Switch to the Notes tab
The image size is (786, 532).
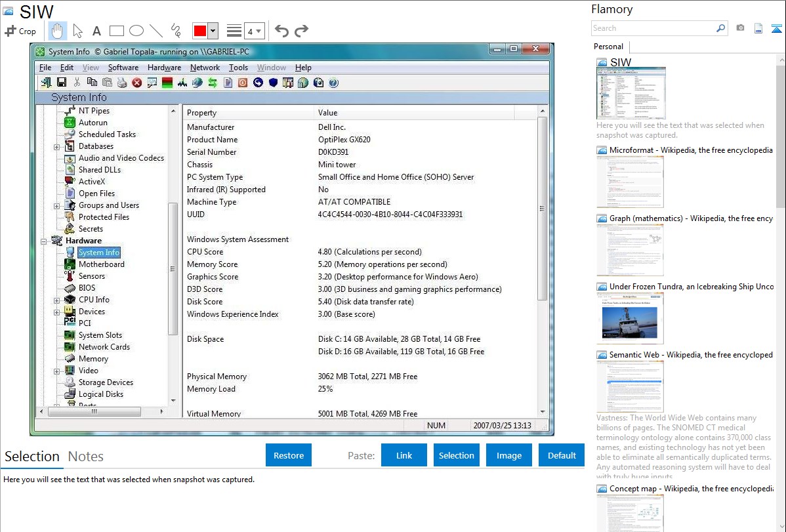[x=86, y=457]
